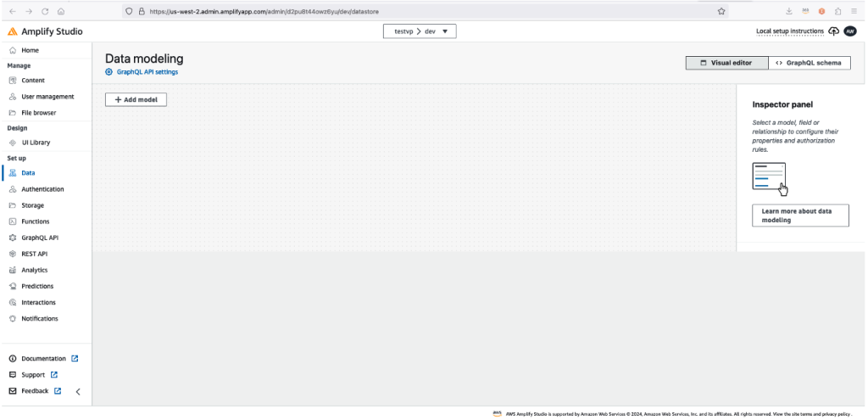Click the Authentication sidebar icon
Image resolution: width=868 pixels, height=420 pixels.
(13, 189)
